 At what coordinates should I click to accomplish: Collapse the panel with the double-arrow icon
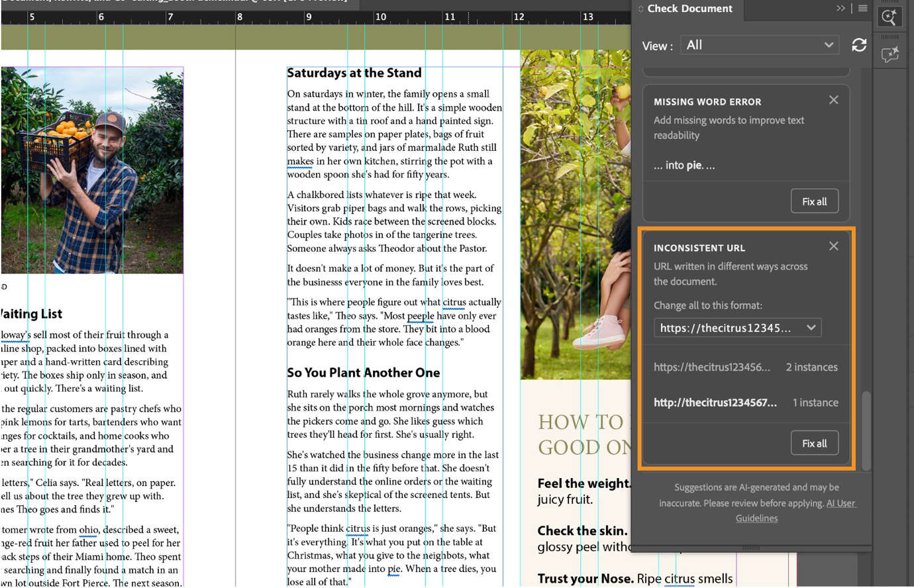pyautogui.click(x=840, y=9)
